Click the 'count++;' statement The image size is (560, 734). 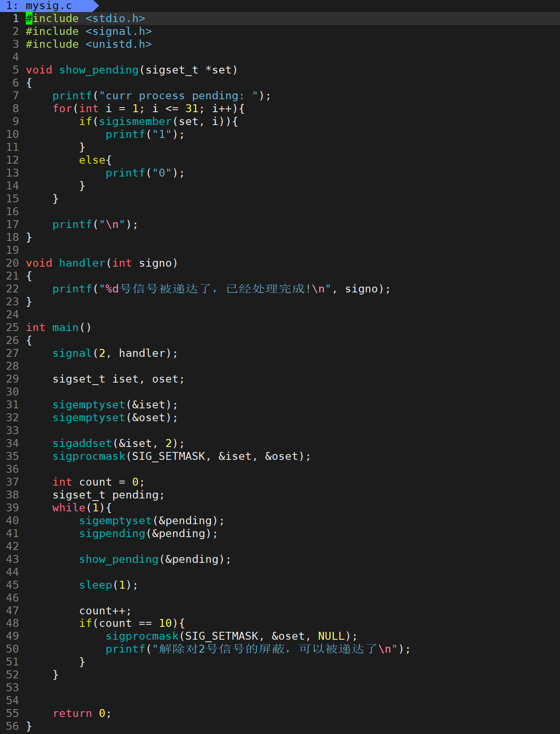pos(105,611)
